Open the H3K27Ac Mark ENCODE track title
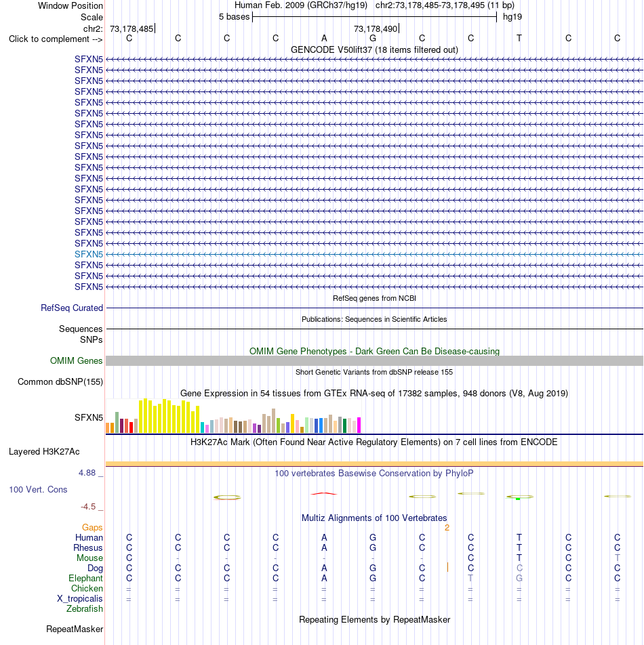 (374, 442)
